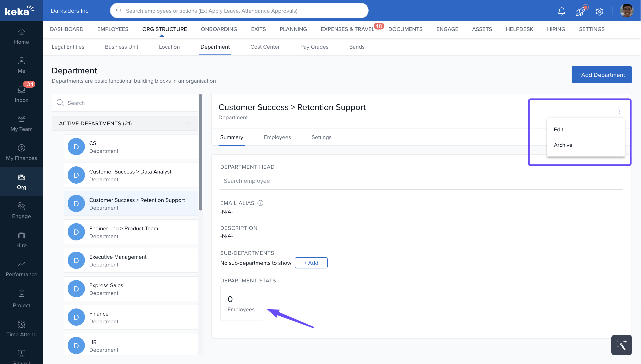
Task: Select Archive from the options menu
Action: (563, 145)
